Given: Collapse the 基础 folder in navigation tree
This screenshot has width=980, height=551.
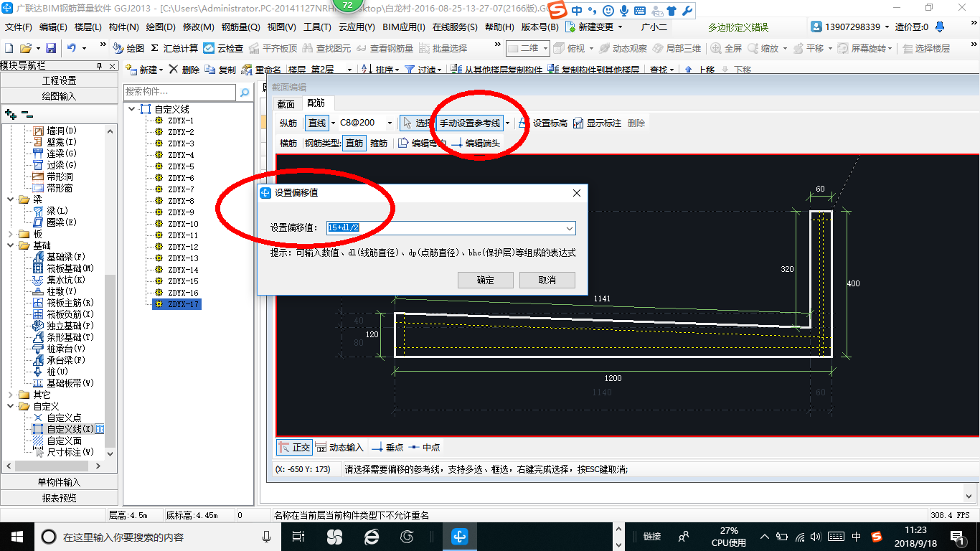Looking at the screenshot, I should [x=10, y=245].
